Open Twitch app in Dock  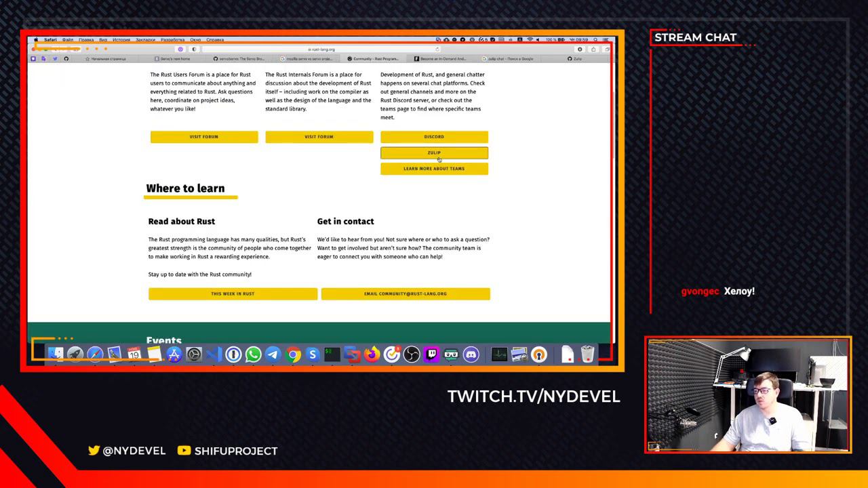click(x=431, y=354)
